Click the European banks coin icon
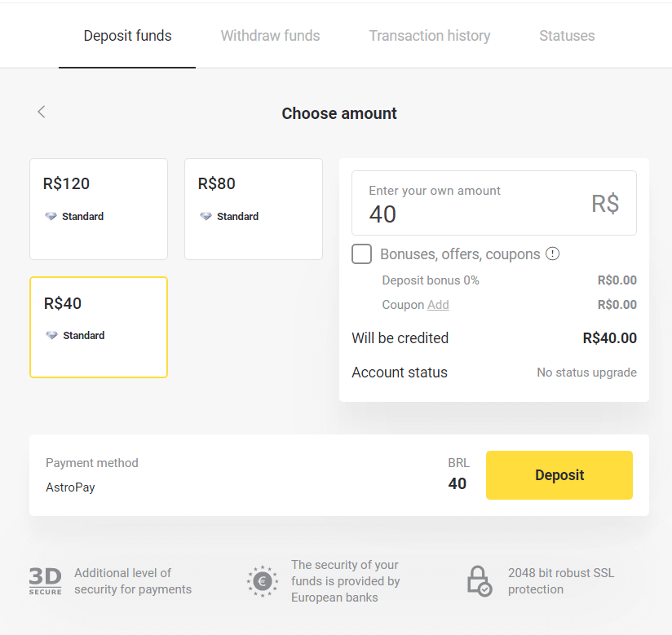Viewport: 672px width, 635px height. click(x=262, y=582)
